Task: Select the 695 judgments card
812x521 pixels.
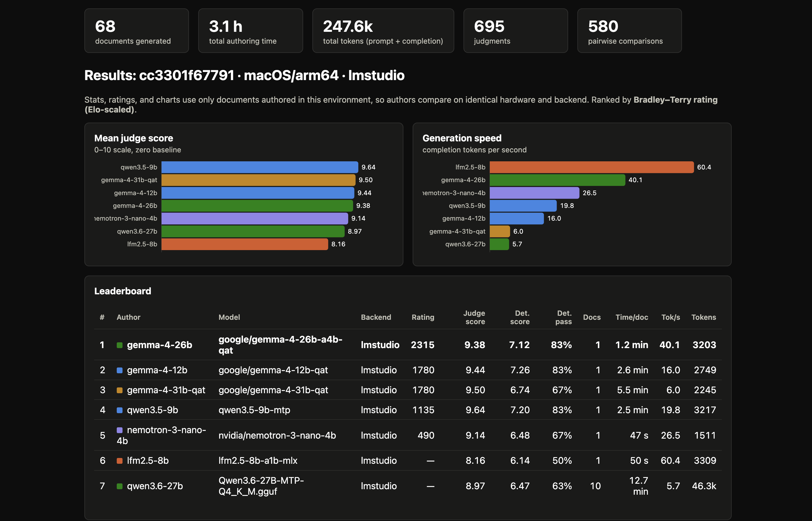Action: (516, 31)
